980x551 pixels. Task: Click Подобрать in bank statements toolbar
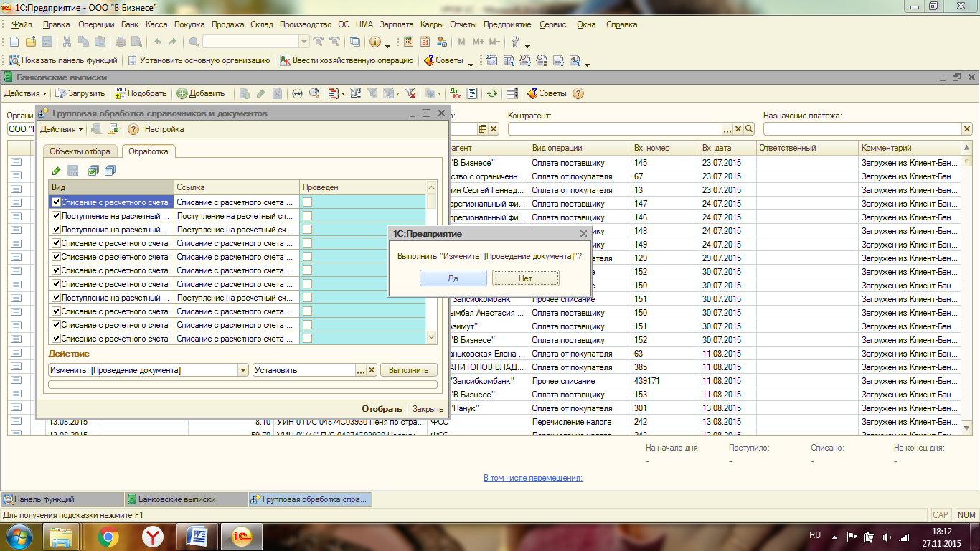tap(141, 93)
